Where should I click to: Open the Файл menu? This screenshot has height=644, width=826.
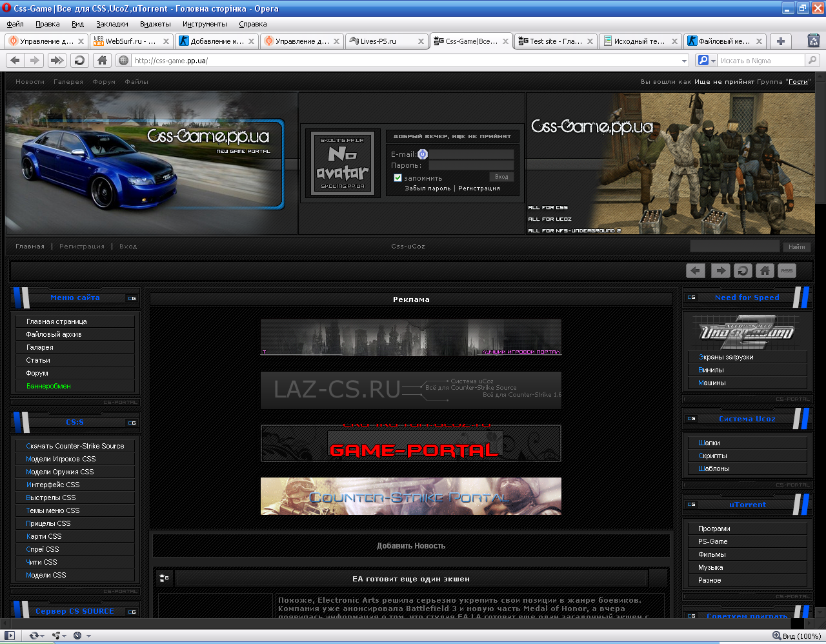15,24
